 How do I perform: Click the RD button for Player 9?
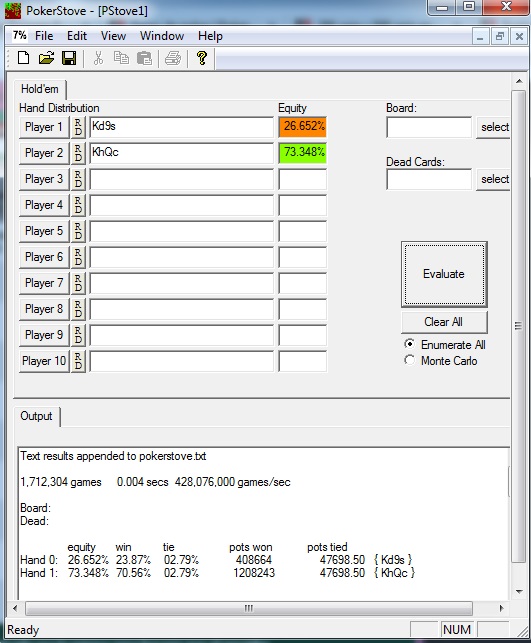pyautogui.click(x=78, y=335)
